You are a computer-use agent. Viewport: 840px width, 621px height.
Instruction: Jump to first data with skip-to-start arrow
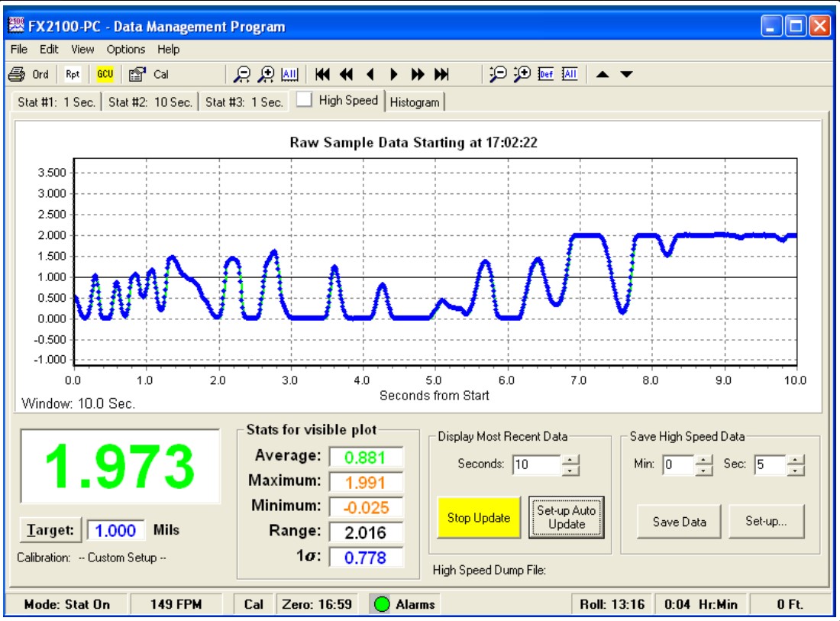[322, 74]
